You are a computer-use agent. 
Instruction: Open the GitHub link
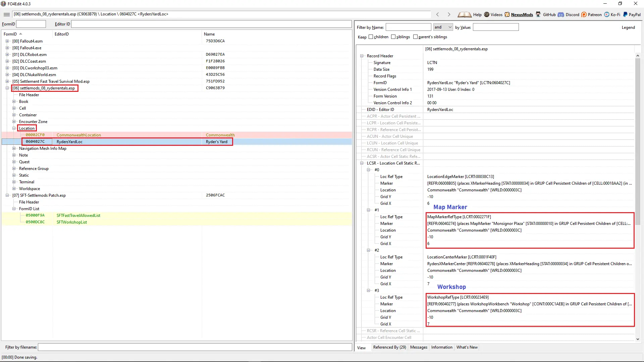click(x=545, y=14)
